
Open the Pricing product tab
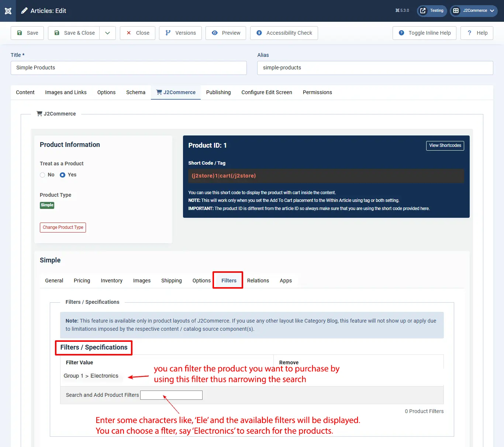[82, 281]
